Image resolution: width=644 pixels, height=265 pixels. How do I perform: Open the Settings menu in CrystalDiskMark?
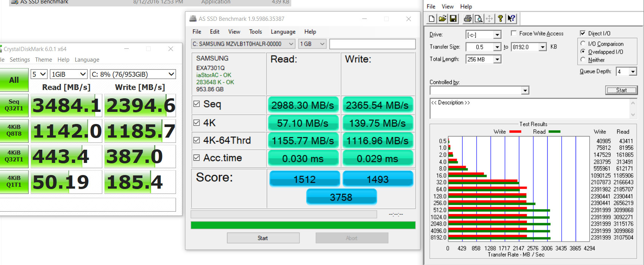[x=20, y=60]
